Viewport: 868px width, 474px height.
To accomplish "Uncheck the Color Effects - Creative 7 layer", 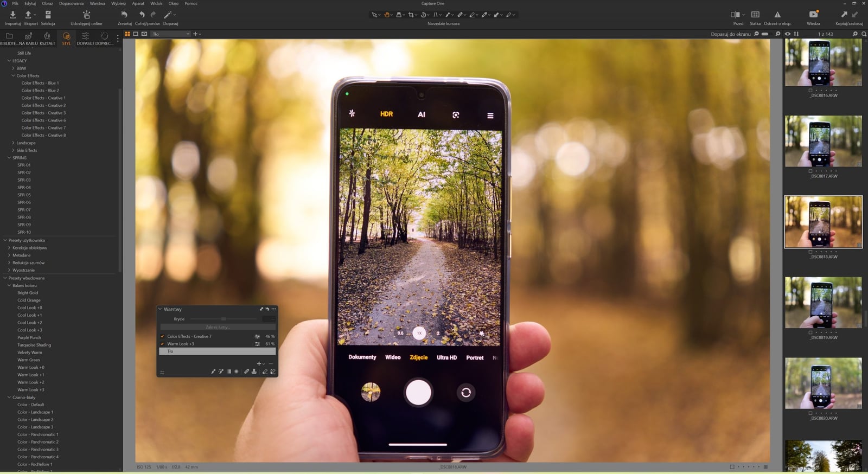I will [162, 336].
